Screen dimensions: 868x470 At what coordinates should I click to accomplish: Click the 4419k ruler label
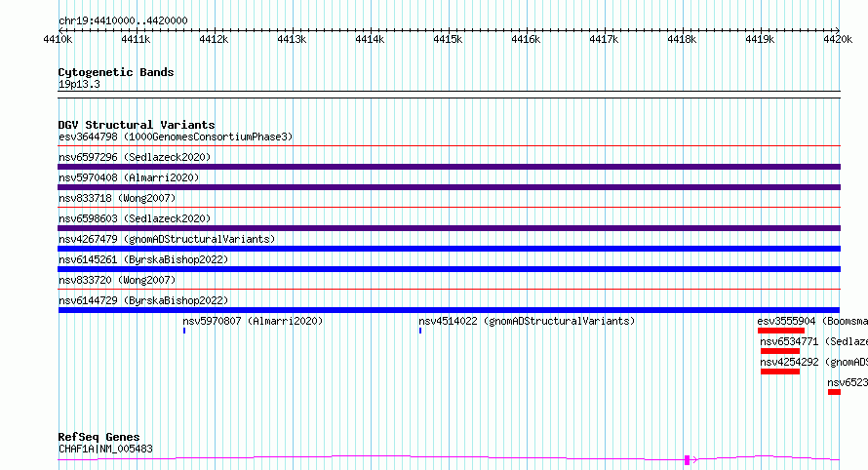point(760,39)
